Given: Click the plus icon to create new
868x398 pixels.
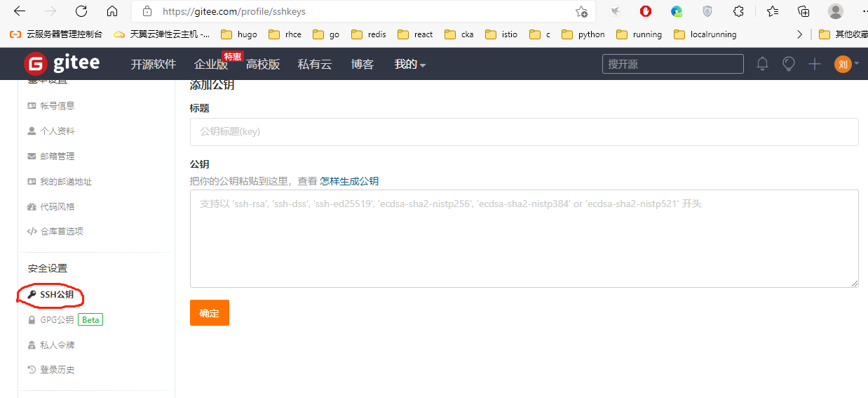Looking at the screenshot, I should (815, 64).
